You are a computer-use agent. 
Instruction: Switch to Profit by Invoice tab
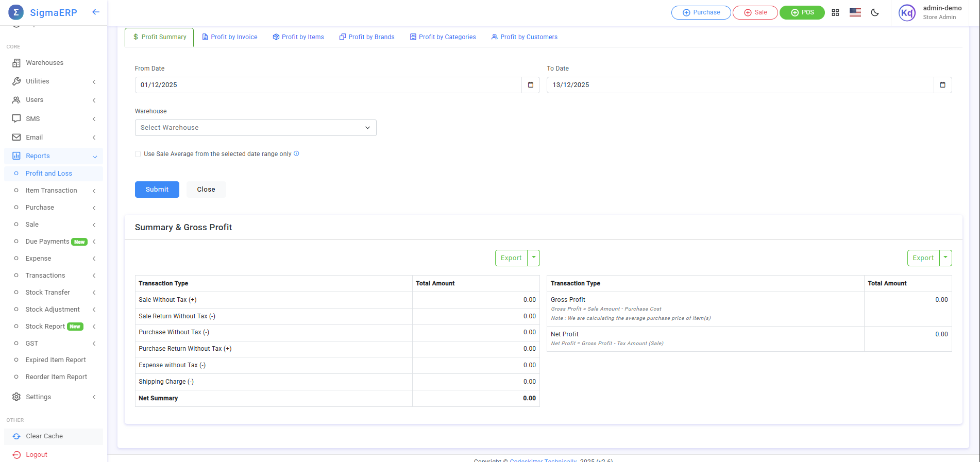pos(230,37)
